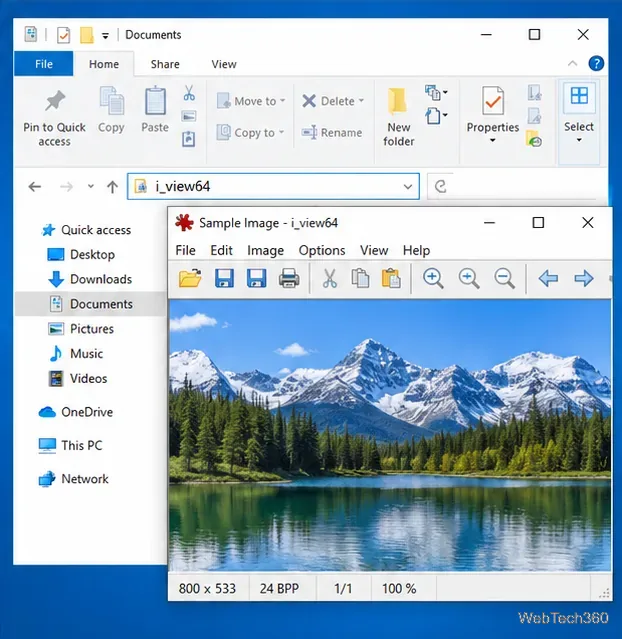This screenshot has width=622, height=639.
Task: Click Paste clipboard in Explorer ribbon
Action: (155, 110)
